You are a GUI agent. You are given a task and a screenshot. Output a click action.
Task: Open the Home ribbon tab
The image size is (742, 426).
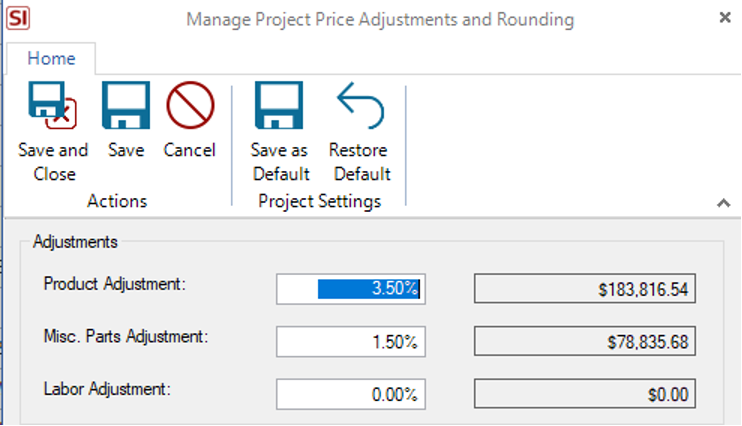51,58
